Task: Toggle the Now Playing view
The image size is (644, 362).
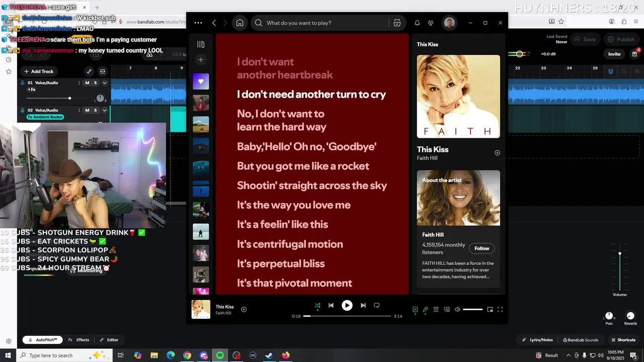Action: (415, 310)
